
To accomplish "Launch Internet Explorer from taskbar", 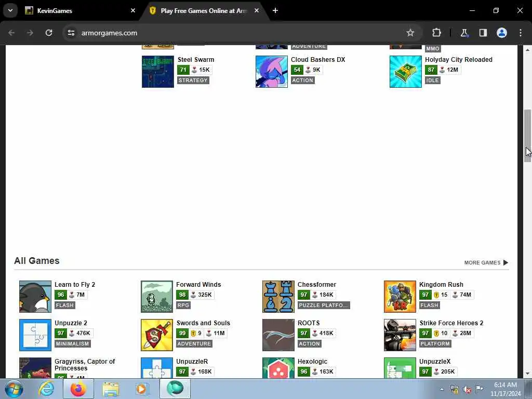I will click(x=46, y=389).
